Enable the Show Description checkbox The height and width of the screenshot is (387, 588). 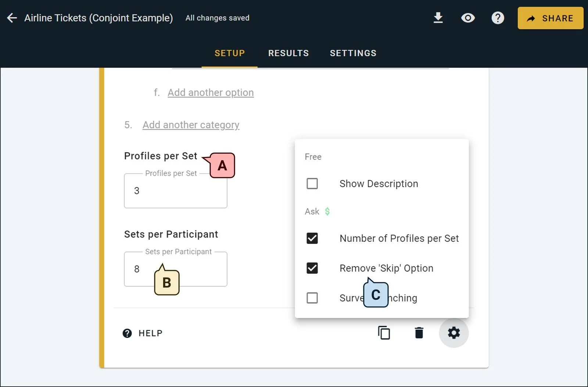point(312,183)
